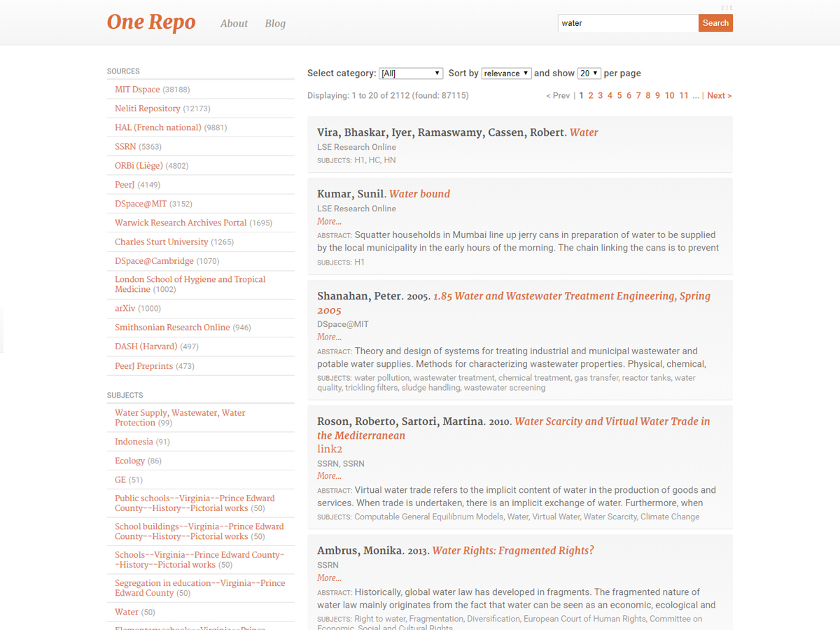Screen dimensions: 840x630
Task: Open the Water bound article title
Action: point(419,194)
